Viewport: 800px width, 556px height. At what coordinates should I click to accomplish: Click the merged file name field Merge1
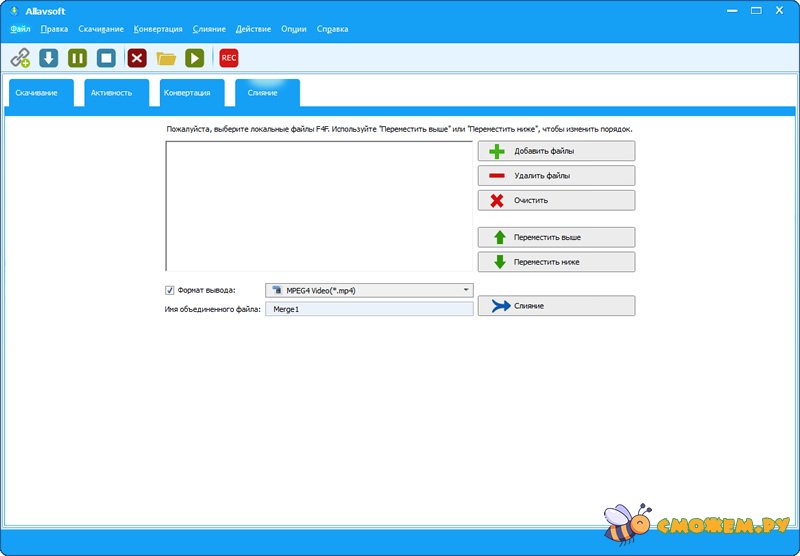pos(368,310)
